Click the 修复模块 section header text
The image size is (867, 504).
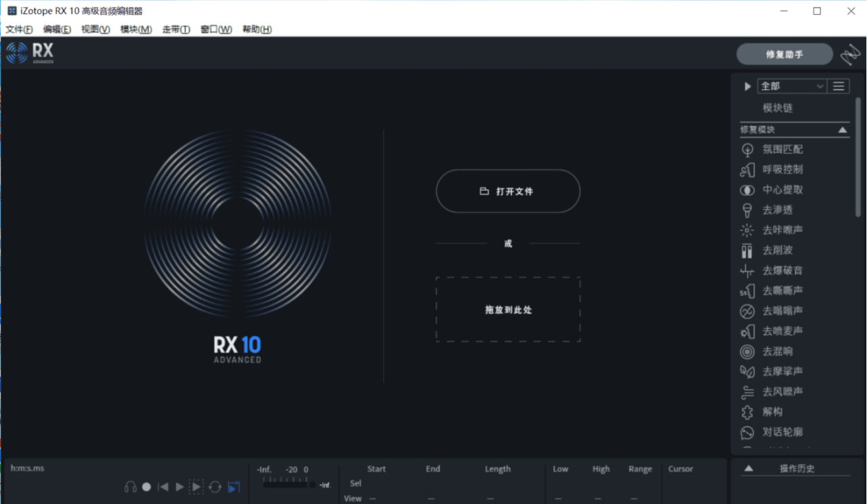coord(757,129)
